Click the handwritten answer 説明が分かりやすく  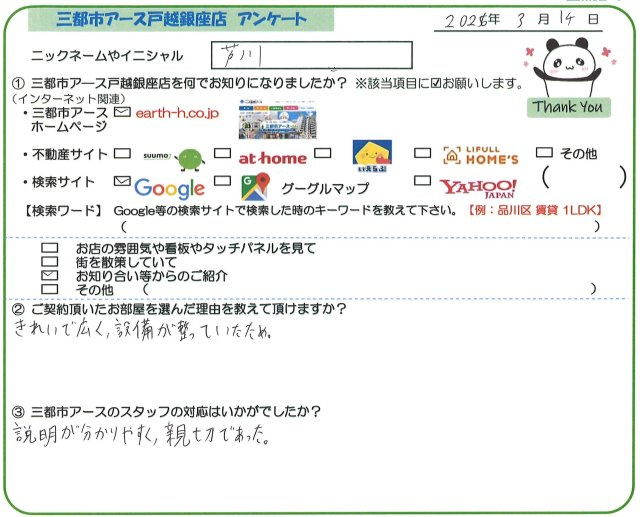[x=142, y=437]
